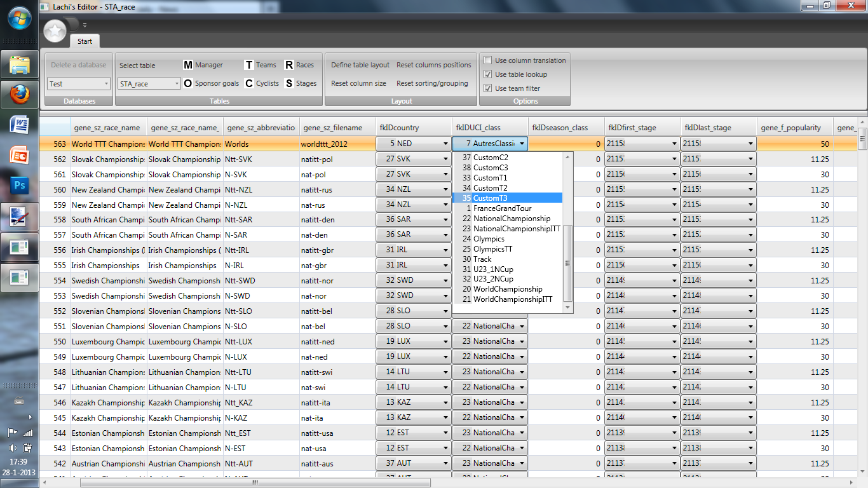
Task: Open Firefox from the taskbar
Action: [20, 95]
